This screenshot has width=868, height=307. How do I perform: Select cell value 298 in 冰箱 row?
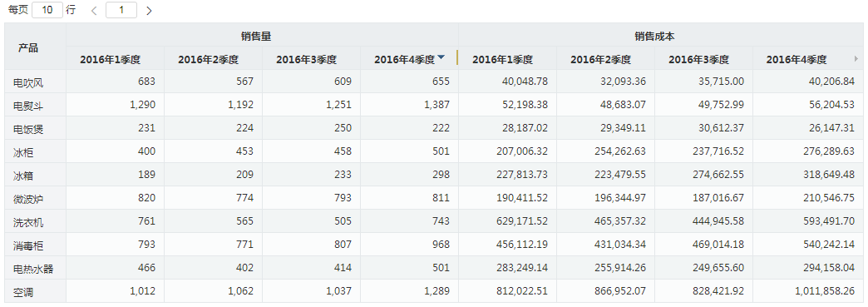pos(441,175)
